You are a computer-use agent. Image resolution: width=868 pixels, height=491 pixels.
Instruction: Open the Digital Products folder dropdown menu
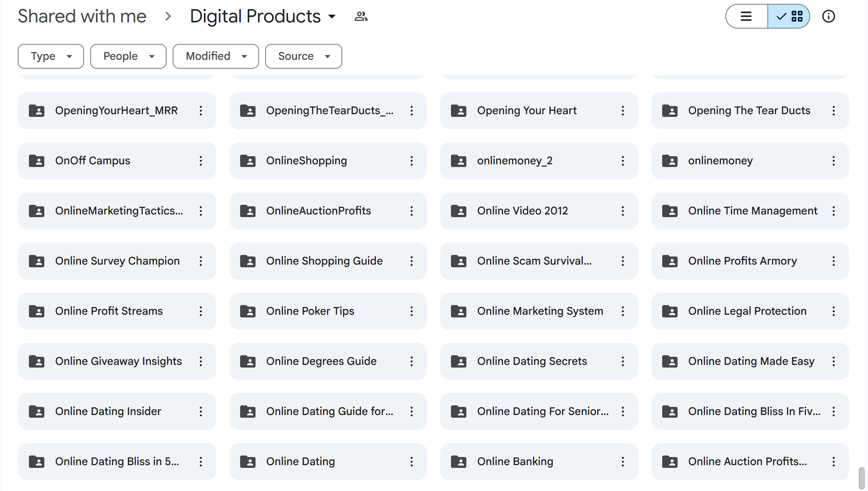coord(331,17)
